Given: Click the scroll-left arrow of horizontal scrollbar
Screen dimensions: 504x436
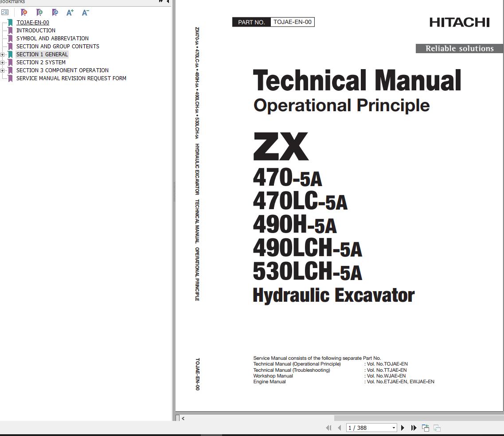Looking at the screenshot, I should (x=183, y=418).
